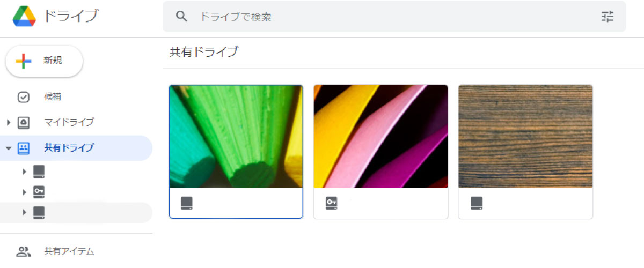Screen dimensions: 644x268
Task: Click drive icon under wood texture card
Action: point(476,203)
